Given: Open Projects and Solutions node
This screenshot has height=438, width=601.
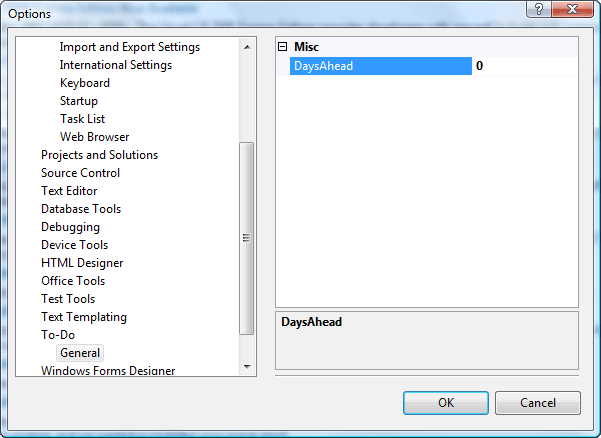Looking at the screenshot, I should tap(99, 155).
